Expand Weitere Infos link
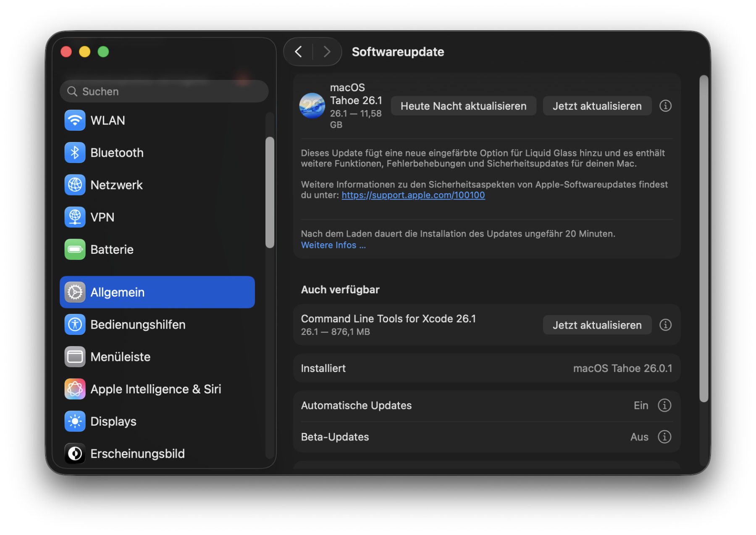The height and width of the screenshot is (535, 756). [333, 245]
